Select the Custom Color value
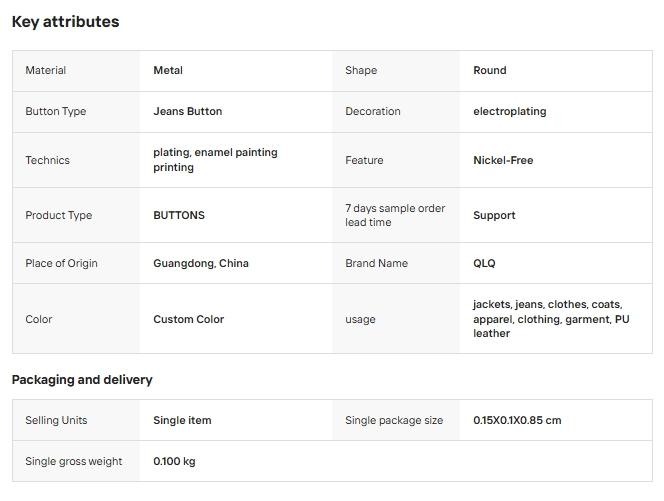This screenshot has width=664, height=501. [188, 319]
